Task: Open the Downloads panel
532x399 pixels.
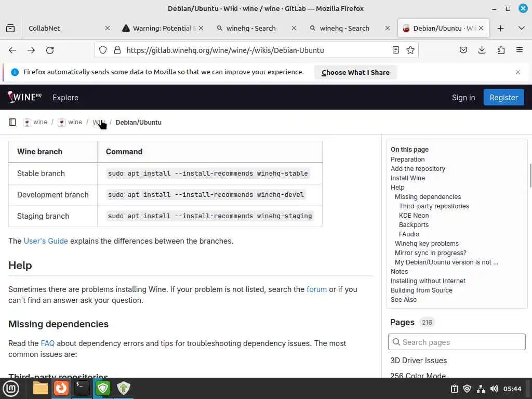Action: click(x=482, y=50)
